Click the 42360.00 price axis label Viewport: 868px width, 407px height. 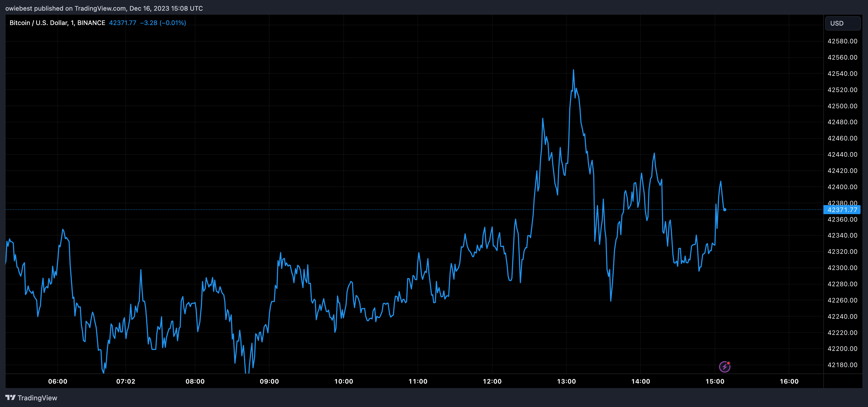(x=842, y=219)
